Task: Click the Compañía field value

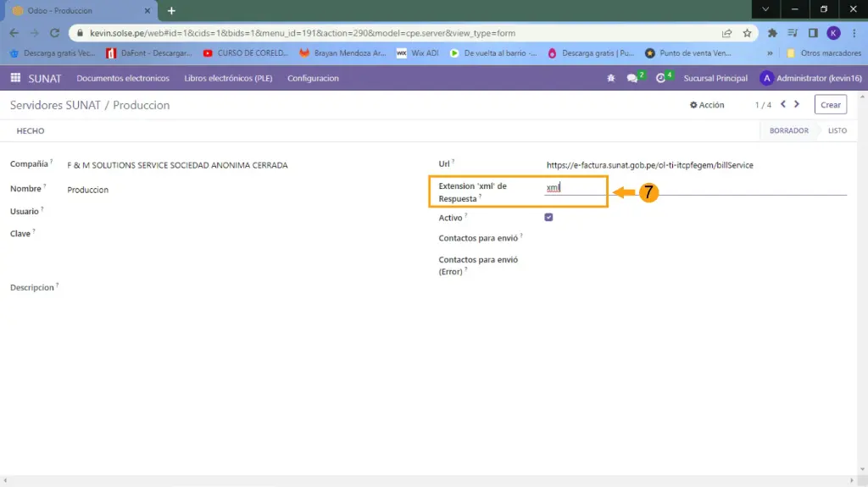Action: (x=177, y=165)
